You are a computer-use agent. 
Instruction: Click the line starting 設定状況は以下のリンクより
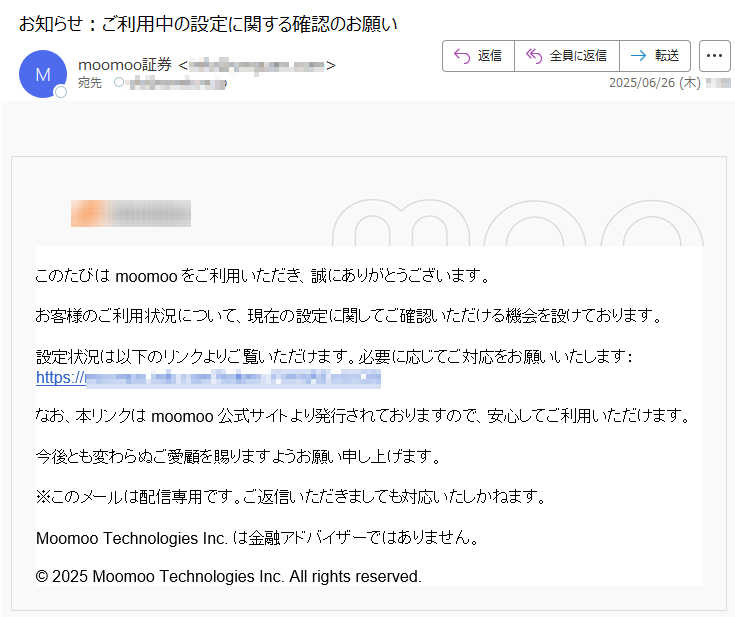(334, 357)
